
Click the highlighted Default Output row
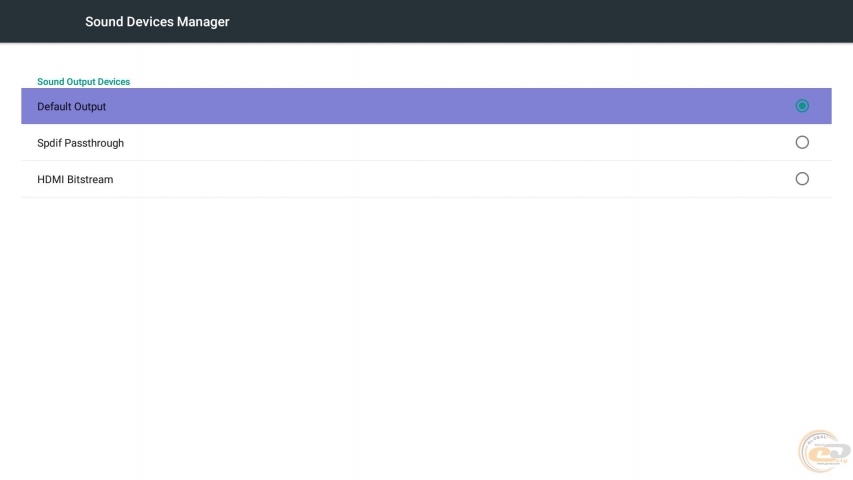(x=400, y=106)
